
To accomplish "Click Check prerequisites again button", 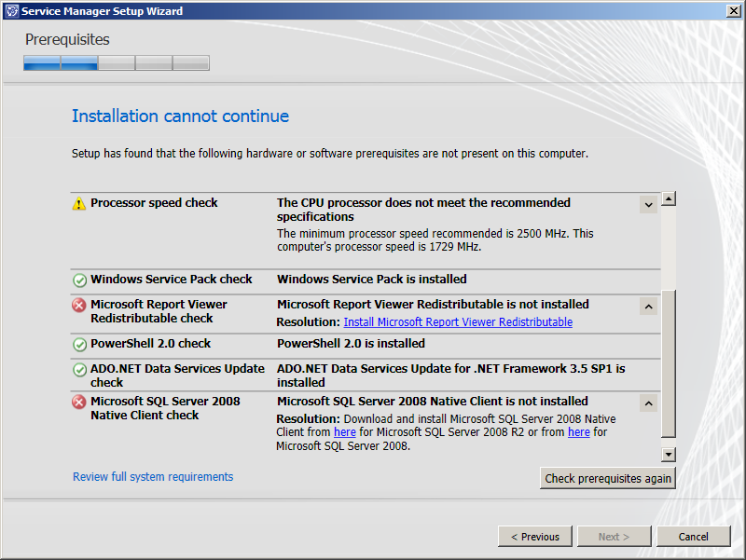I will [x=608, y=478].
